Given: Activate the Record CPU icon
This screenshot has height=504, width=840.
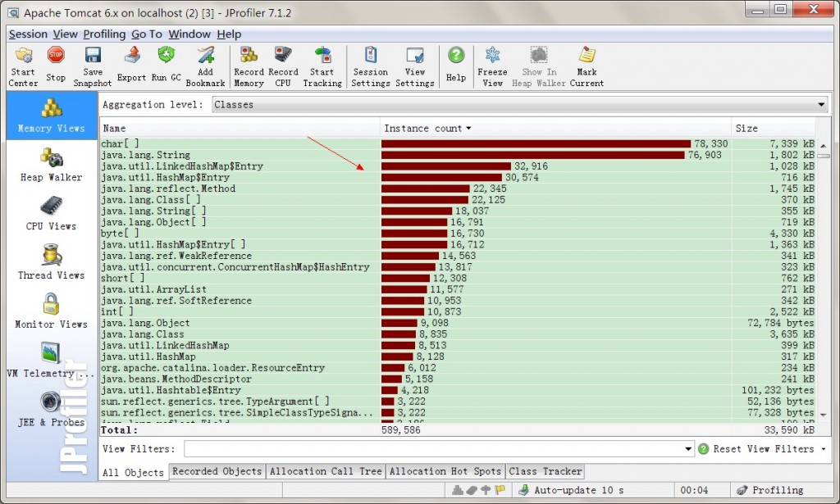Looking at the screenshot, I should [283, 61].
